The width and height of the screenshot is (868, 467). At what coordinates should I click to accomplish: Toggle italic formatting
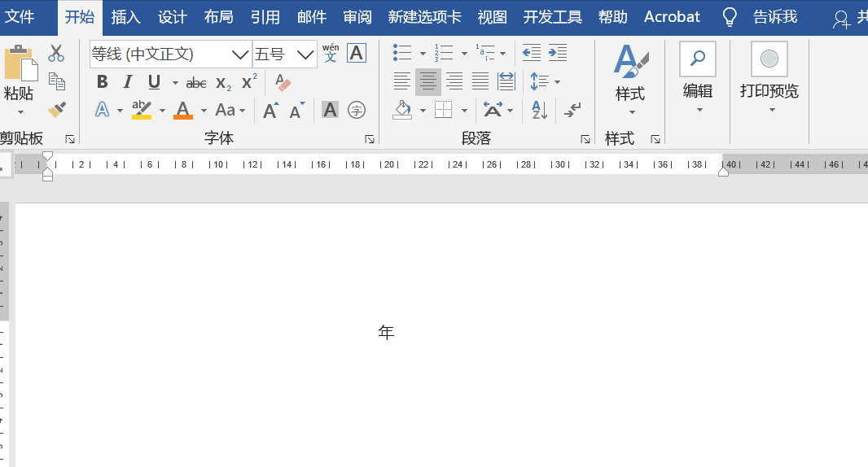coord(128,82)
